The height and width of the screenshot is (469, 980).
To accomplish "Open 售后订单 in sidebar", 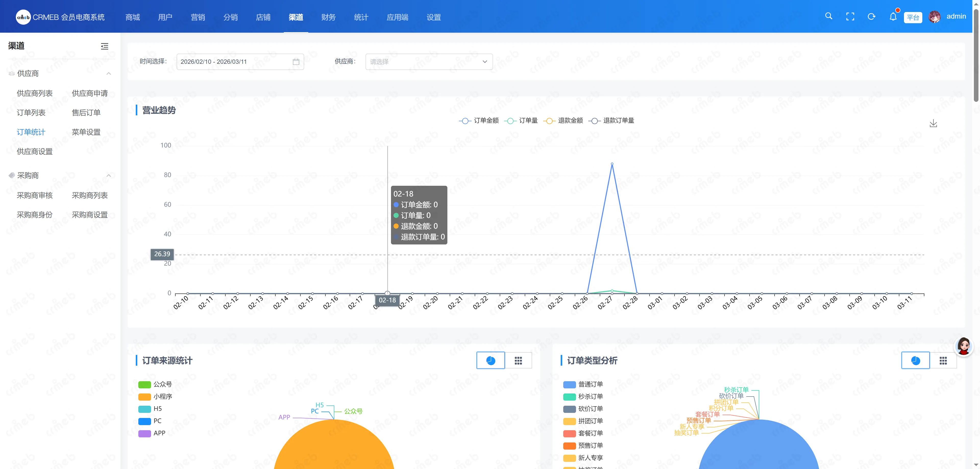I will coord(86,113).
